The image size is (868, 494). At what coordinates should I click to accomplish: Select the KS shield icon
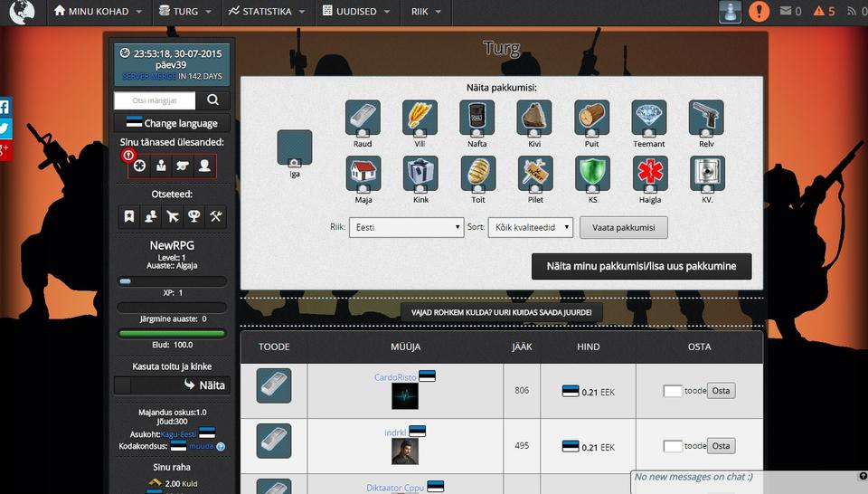(592, 174)
